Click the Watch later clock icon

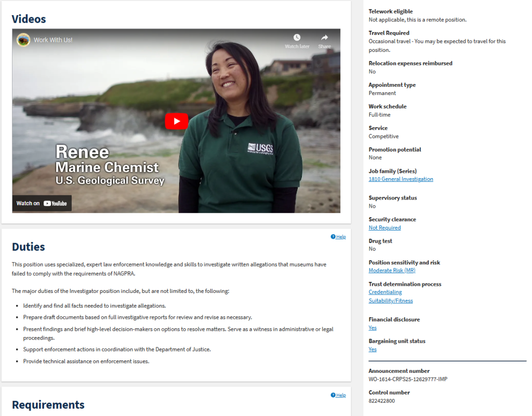297,38
